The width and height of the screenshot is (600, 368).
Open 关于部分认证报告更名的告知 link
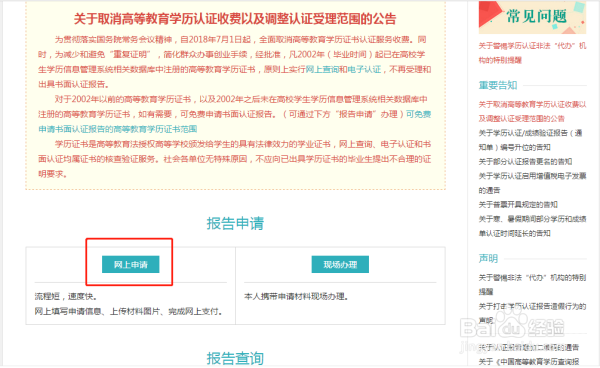[x=525, y=161]
